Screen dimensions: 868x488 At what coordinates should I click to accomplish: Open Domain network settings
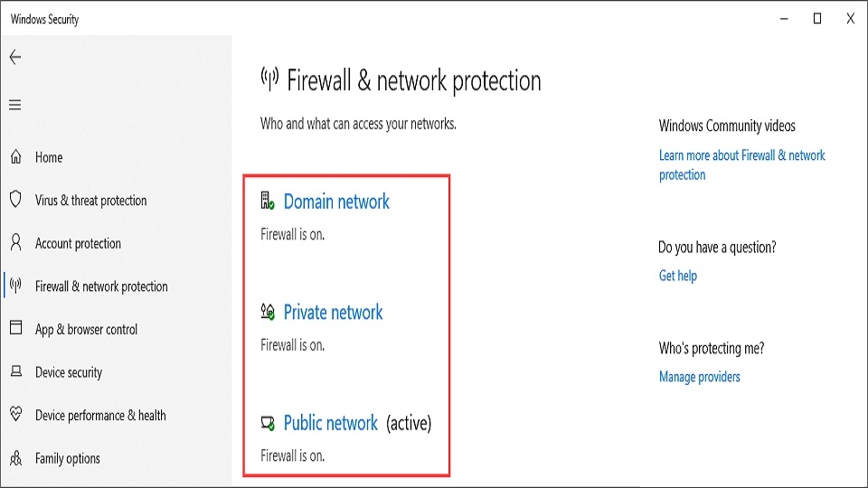coord(336,202)
